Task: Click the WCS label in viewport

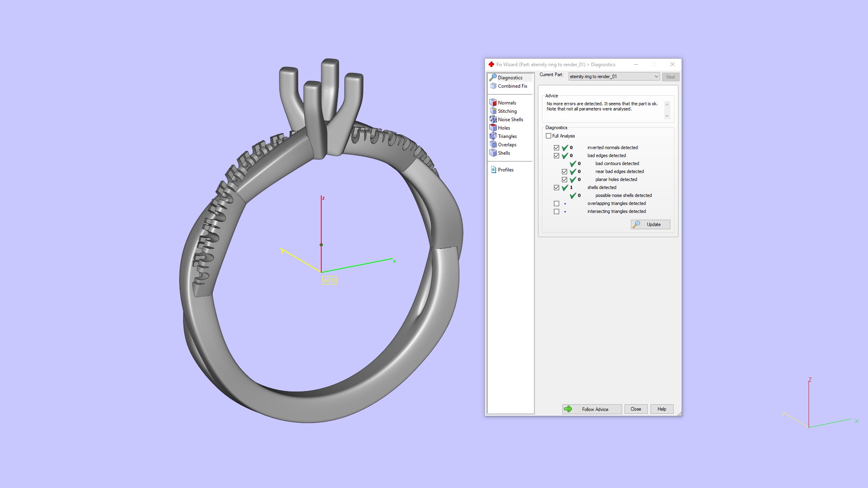Action: point(329,281)
